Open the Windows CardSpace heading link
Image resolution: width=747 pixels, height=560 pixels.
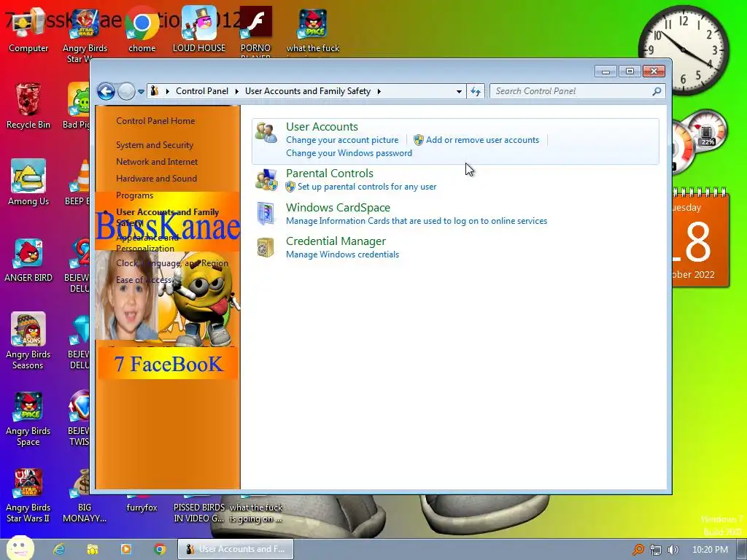pyautogui.click(x=338, y=208)
